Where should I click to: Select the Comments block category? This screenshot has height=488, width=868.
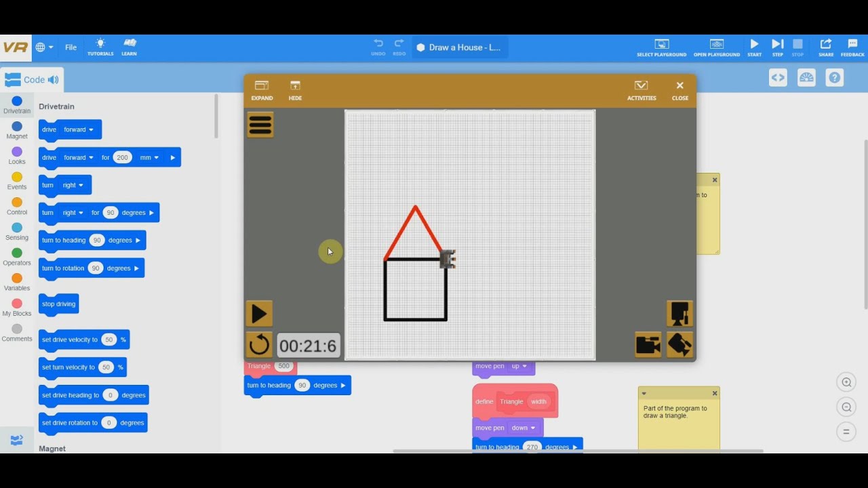coord(17,333)
